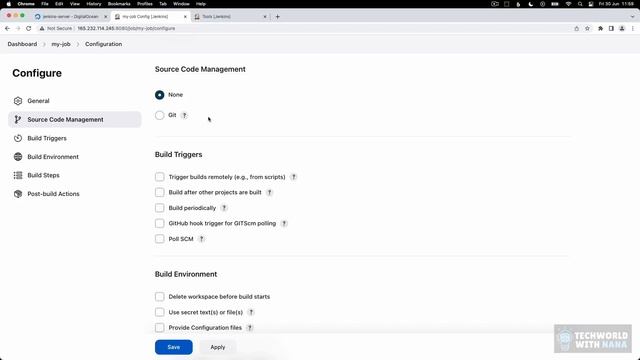Switch to the jenkins-server DigitalOcean tab
The height and width of the screenshot is (360, 640).
[70, 17]
